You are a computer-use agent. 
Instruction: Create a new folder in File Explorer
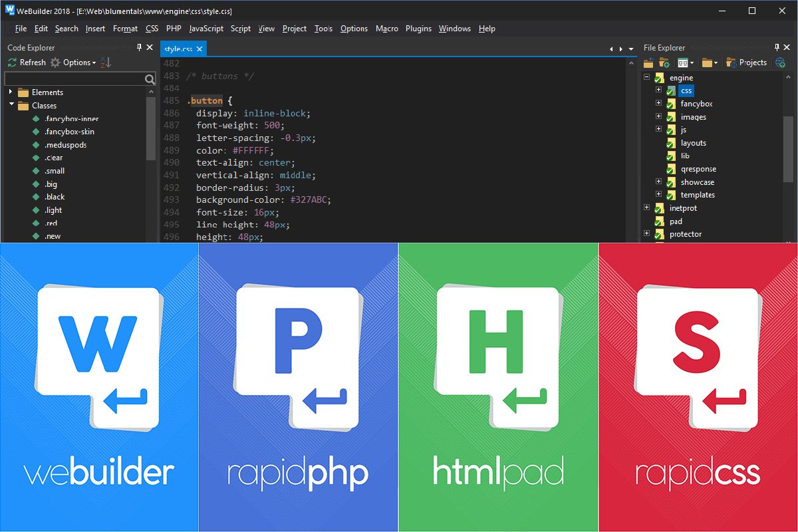point(664,63)
